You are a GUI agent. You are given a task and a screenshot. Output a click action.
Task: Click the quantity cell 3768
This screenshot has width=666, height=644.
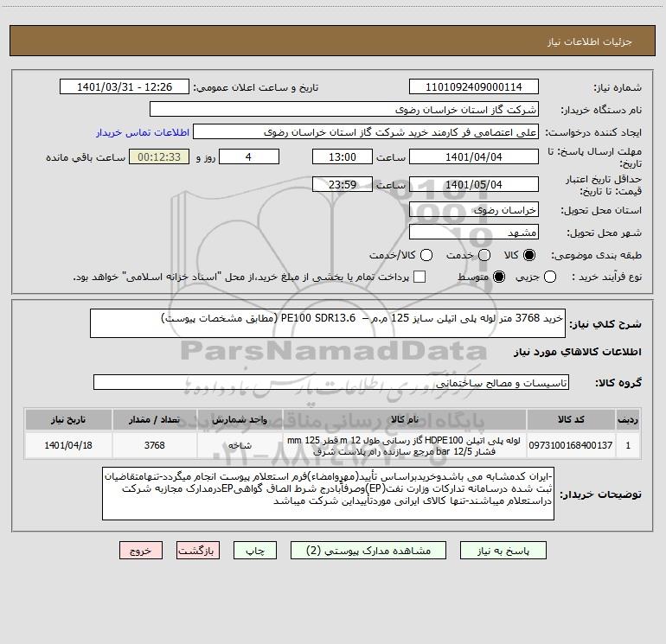coord(155,445)
